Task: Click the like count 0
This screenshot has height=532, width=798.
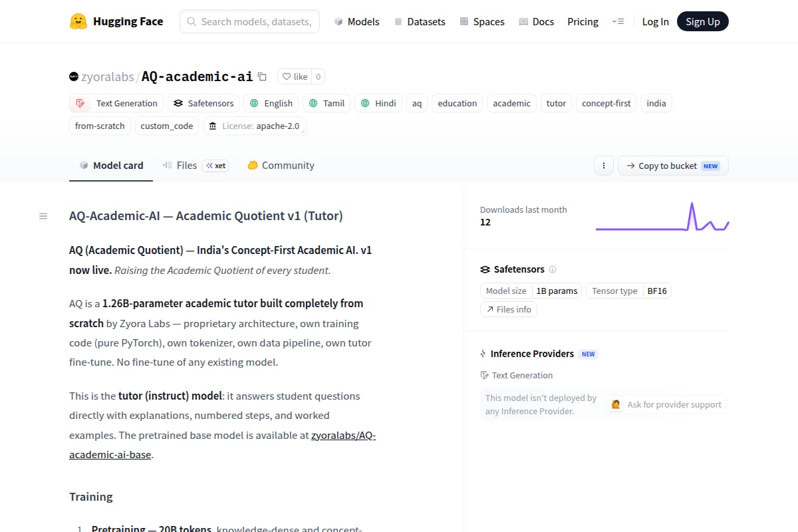Action: (x=319, y=76)
